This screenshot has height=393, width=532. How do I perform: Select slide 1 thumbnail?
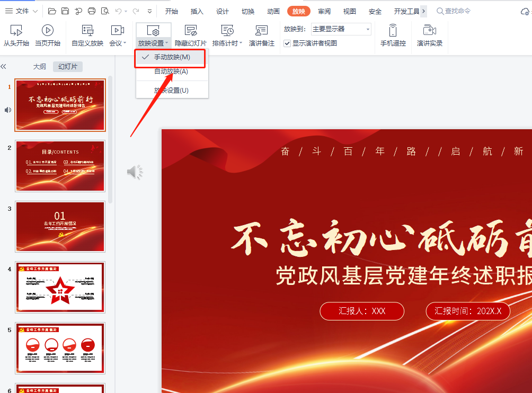[60, 105]
